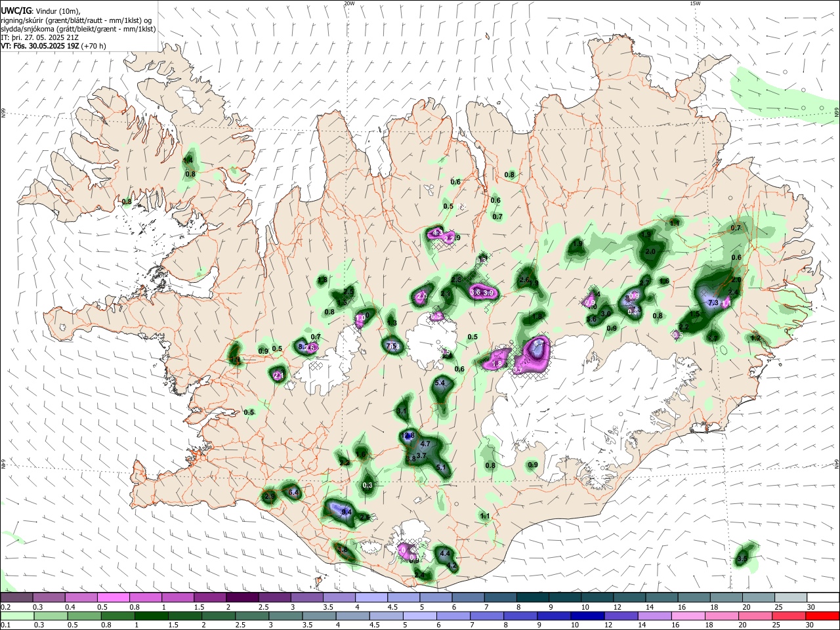Viewport: 840px width, 630px height.
Task: Click the 4.4 value near the south coast
Action: [444, 553]
